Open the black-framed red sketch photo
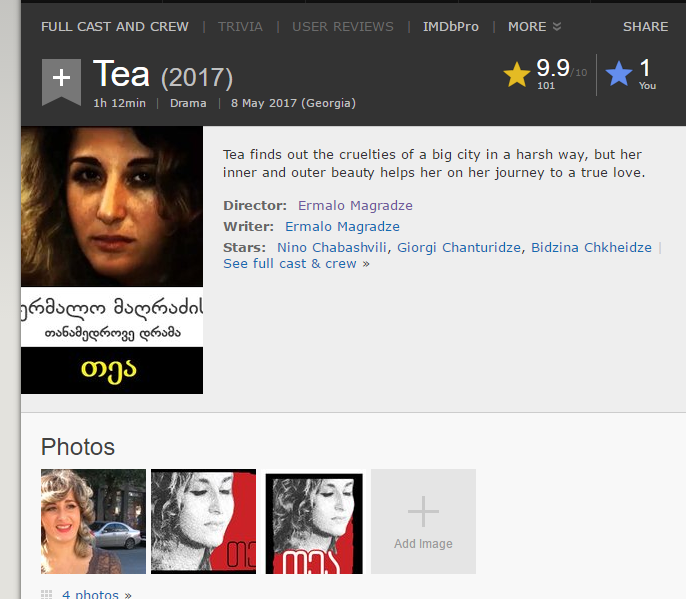686x599 pixels. 314,523
